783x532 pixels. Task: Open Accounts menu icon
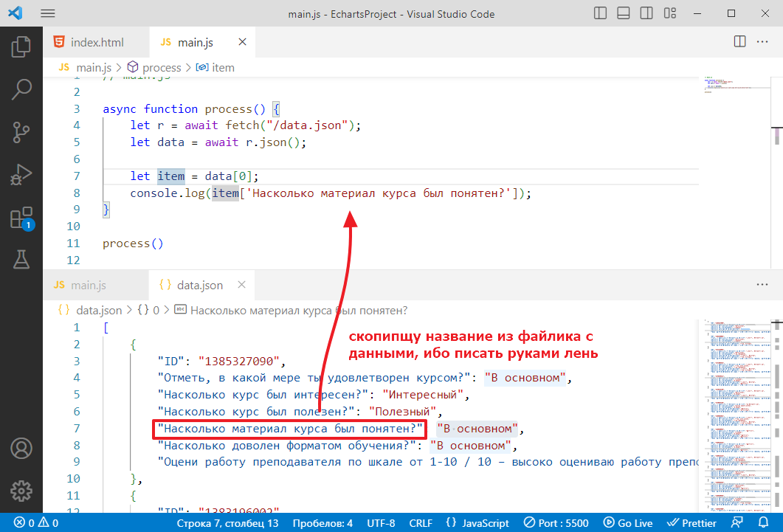point(21,448)
